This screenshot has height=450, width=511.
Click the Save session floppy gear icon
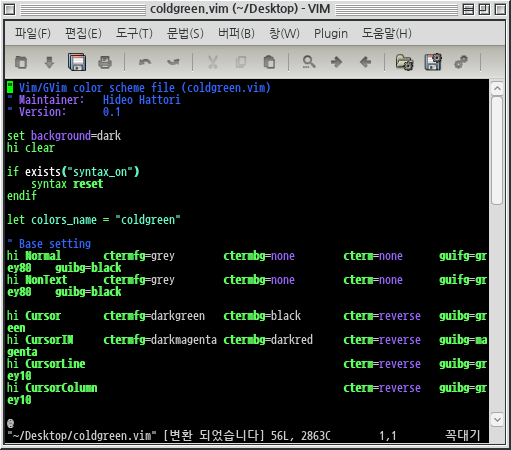point(433,62)
